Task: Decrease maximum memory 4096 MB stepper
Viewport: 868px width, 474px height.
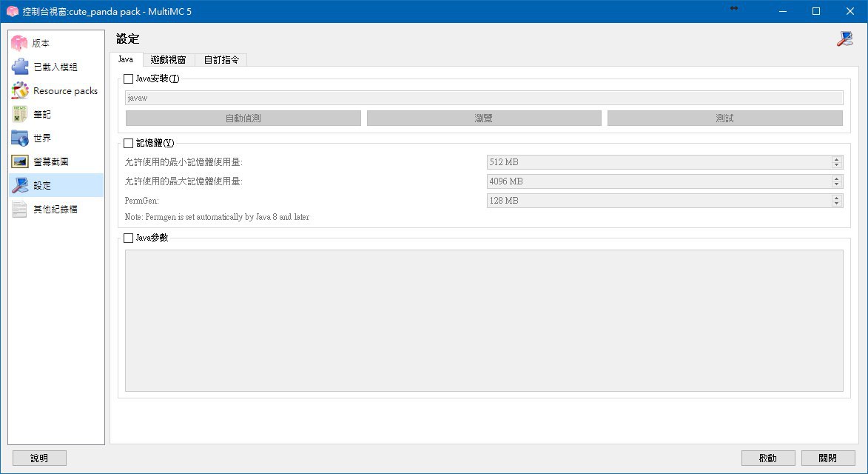Action: pos(836,184)
